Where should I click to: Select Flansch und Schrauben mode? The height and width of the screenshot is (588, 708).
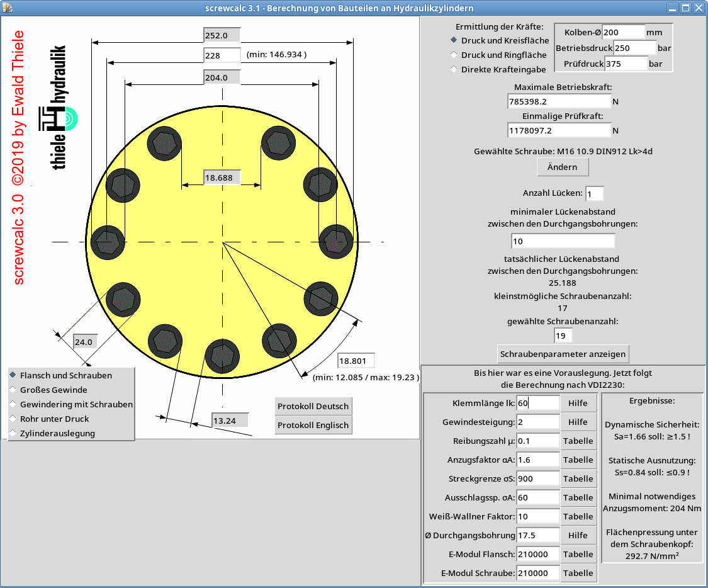[61, 375]
